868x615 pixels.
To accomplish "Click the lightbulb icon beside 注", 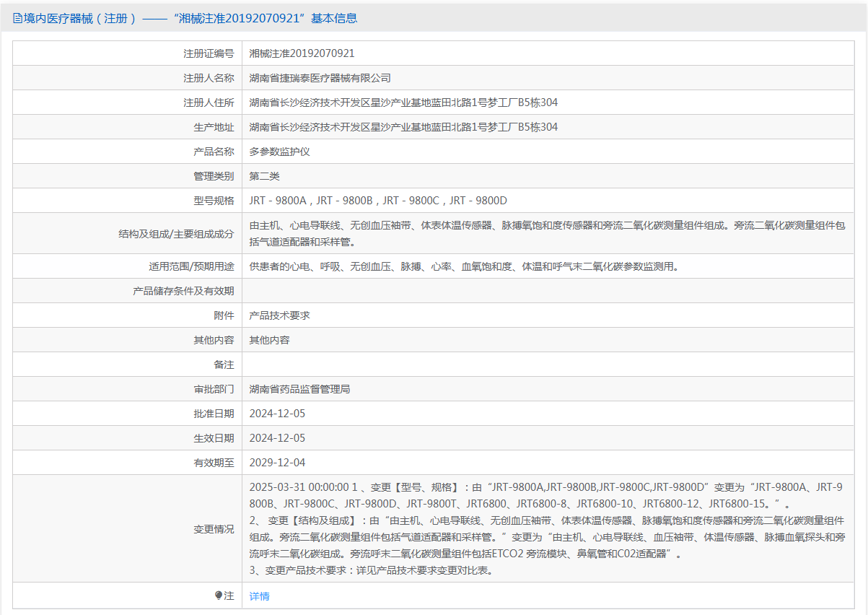I will [219, 596].
